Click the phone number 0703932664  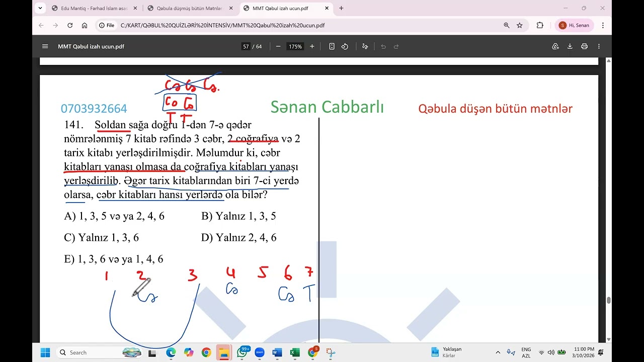coord(94,109)
